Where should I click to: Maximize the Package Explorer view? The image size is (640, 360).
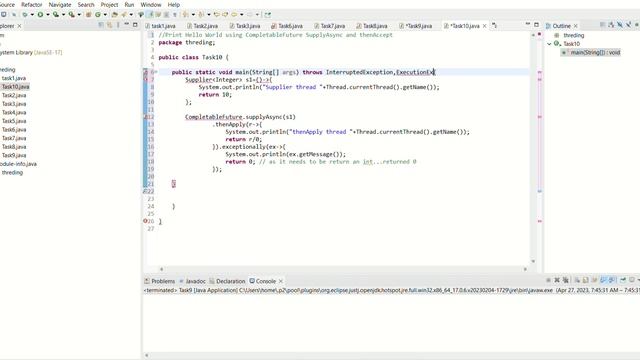click(135, 25)
